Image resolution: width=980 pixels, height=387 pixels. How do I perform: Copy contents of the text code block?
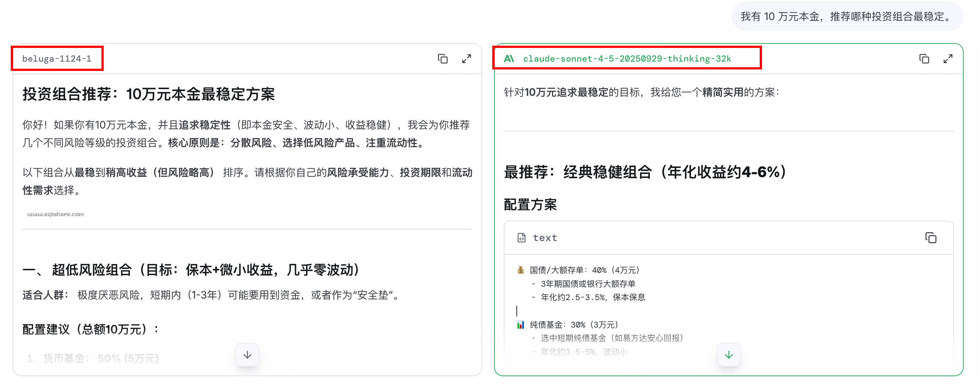tap(931, 238)
